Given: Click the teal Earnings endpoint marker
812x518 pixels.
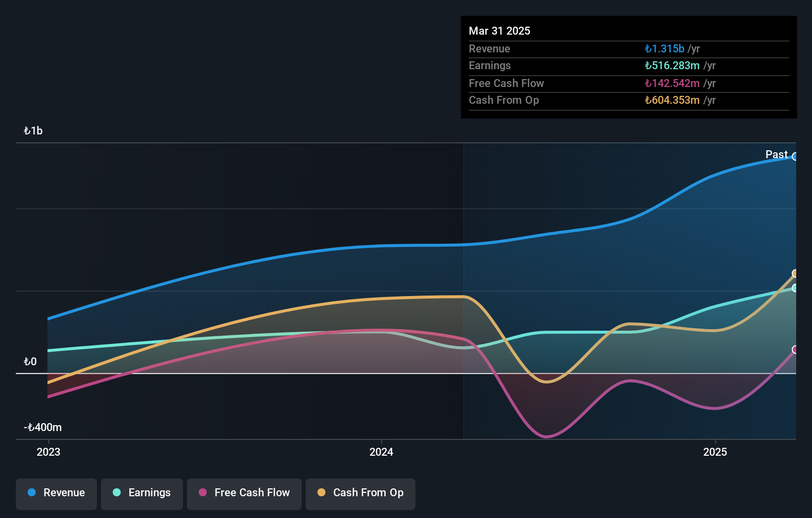Looking at the screenshot, I should (x=795, y=288).
